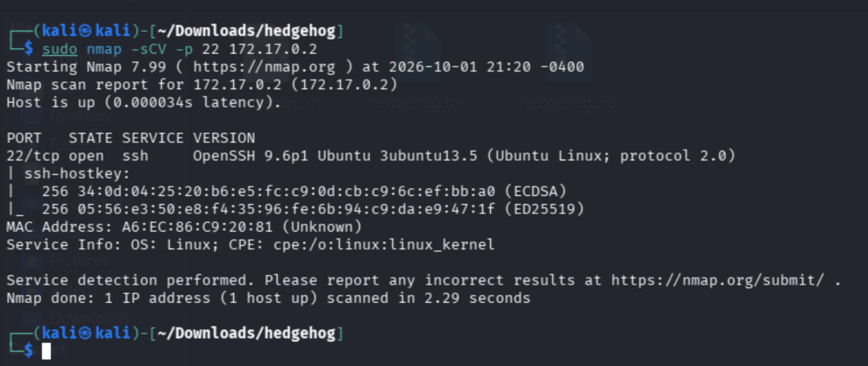
Task: Open the nmap.org/submit link
Action: tap(718, 281)
